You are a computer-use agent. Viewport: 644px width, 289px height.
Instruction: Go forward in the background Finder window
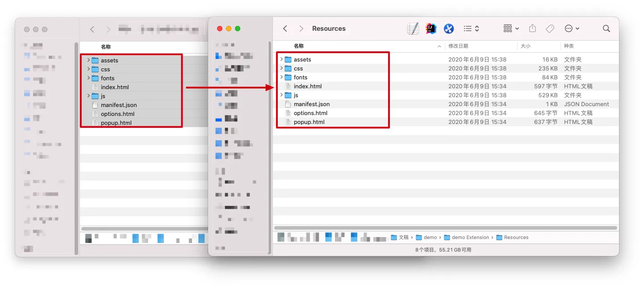[108, 29]
